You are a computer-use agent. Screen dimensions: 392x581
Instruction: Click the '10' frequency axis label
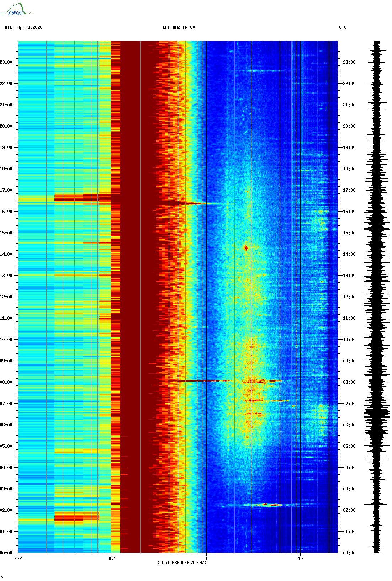[300, 558]
